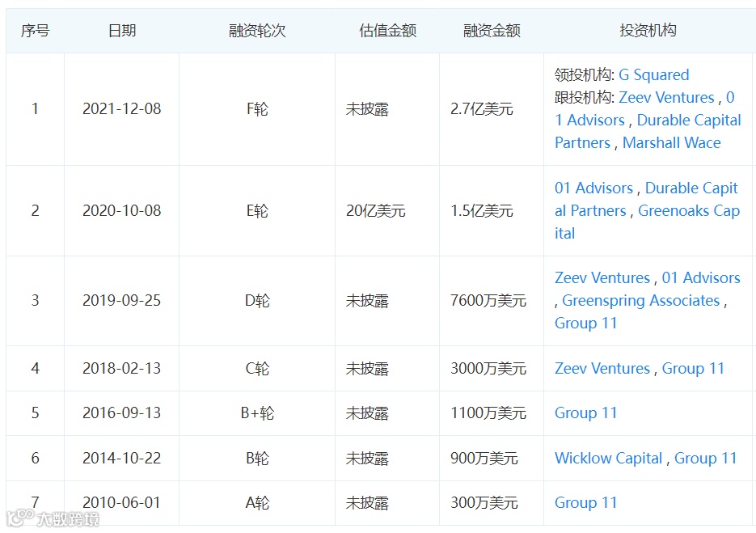Click the D轮 round cell

coord(257,301)
